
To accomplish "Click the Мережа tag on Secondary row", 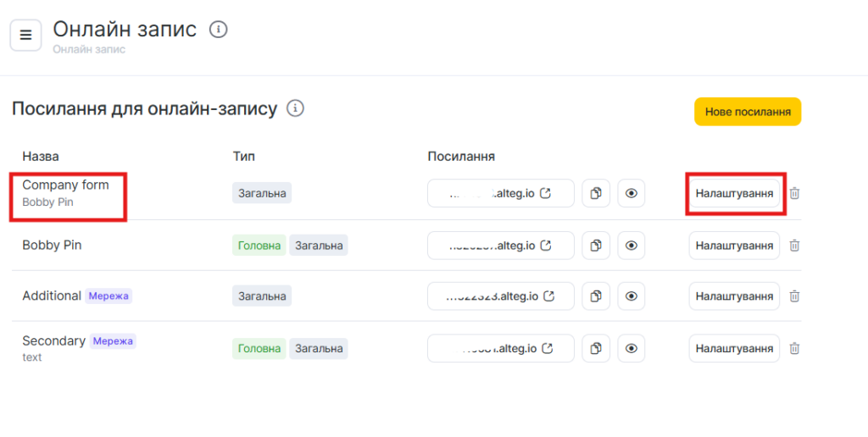I will pos(113,340).
